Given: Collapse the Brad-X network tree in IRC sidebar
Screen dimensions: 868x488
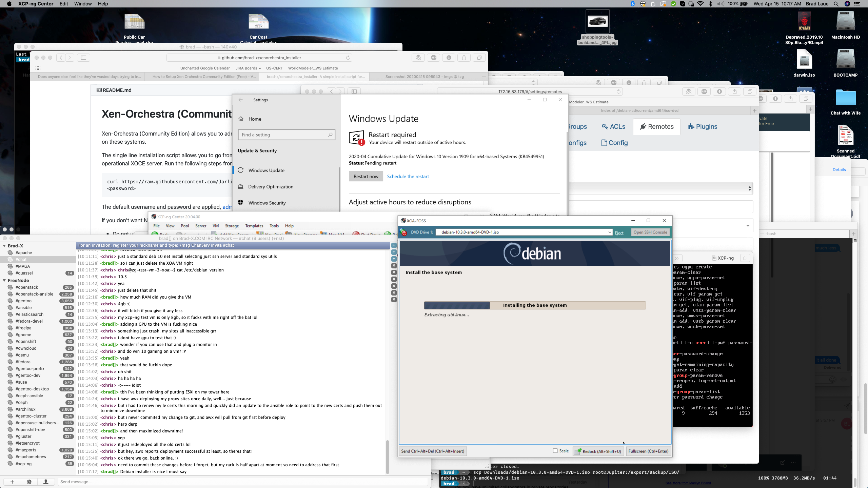Looking at the screenshot, I should tap(4, 246).
